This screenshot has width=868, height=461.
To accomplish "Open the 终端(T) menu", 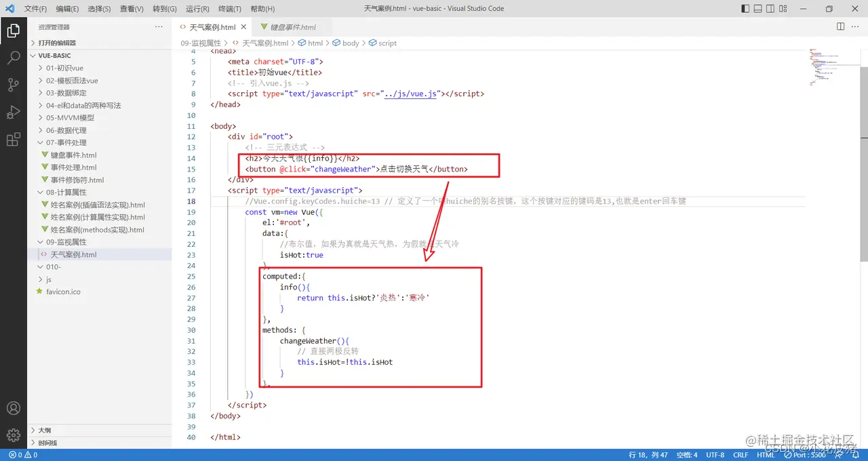I will [230, 9].
